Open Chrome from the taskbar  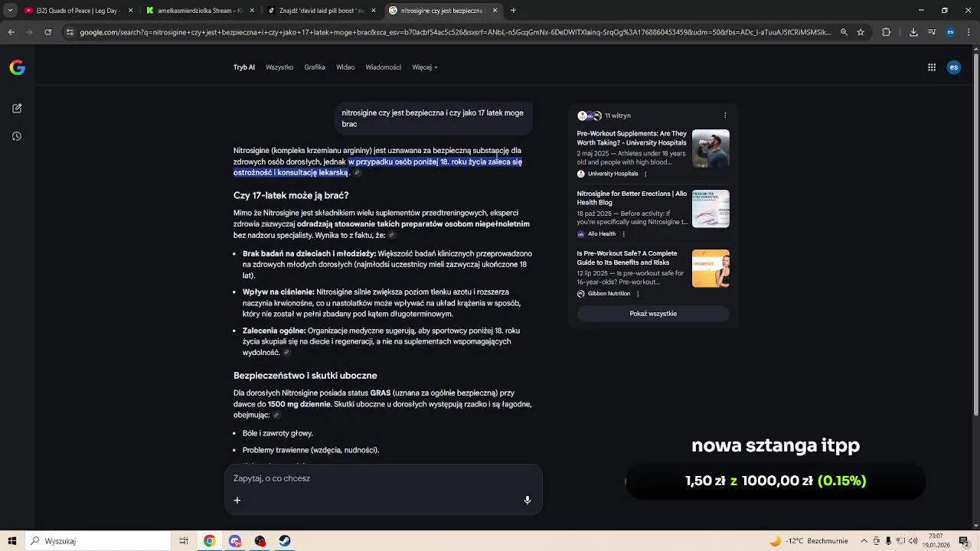click(209, 541)
